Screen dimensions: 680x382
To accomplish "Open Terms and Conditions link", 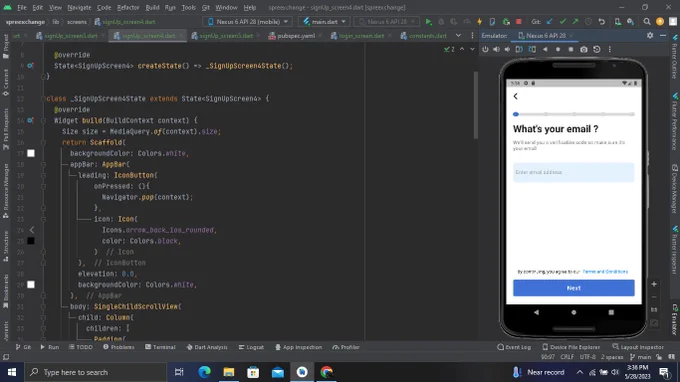I will (605, 271).
